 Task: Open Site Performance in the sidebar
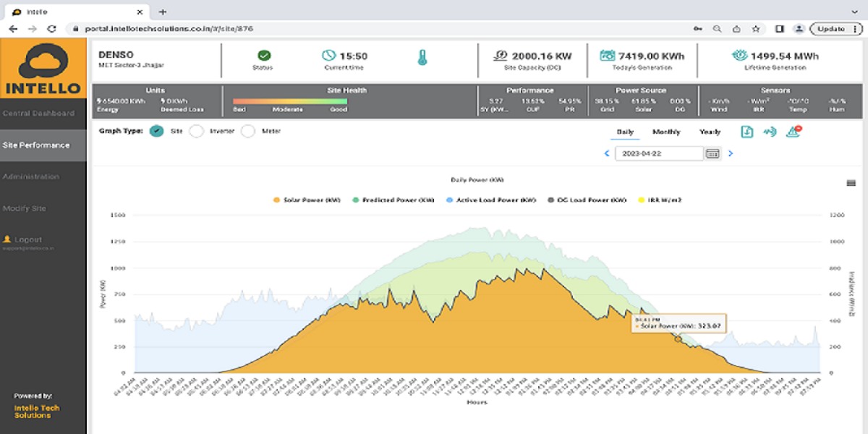coord(43,145)
